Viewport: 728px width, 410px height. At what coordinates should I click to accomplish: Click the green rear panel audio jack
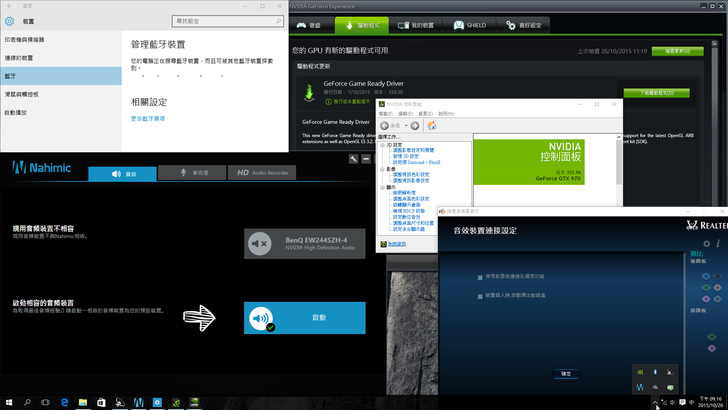tap(706, 287)
